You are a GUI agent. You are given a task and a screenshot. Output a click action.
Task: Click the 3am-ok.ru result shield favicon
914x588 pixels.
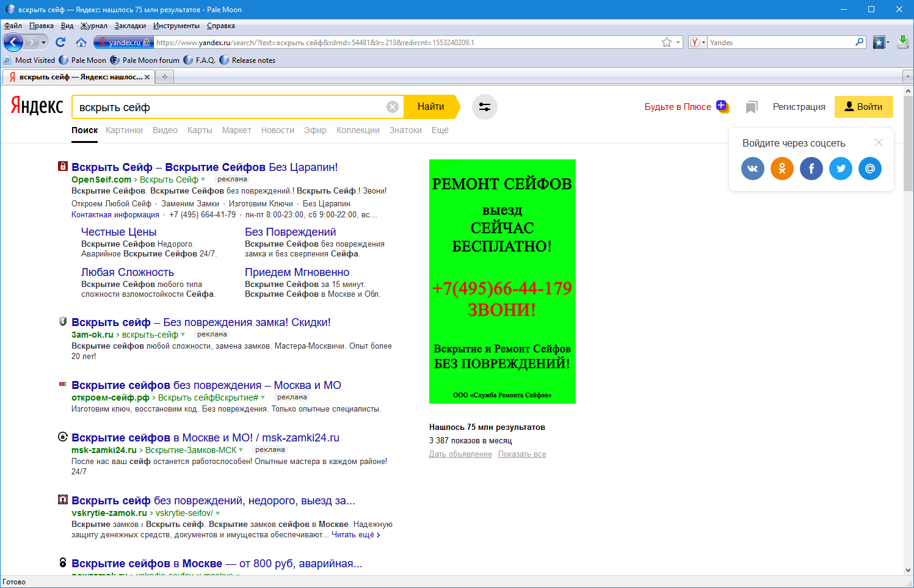tap(63, 321)
